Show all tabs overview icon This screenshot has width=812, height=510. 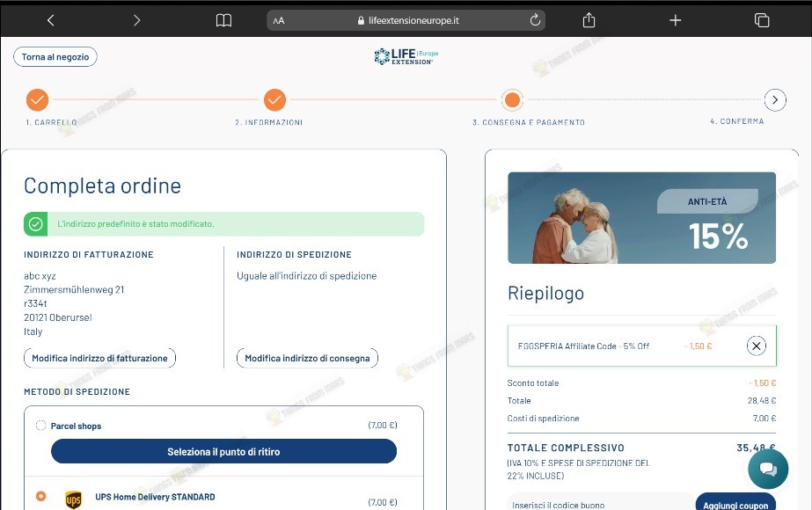(x=762, y=20)
